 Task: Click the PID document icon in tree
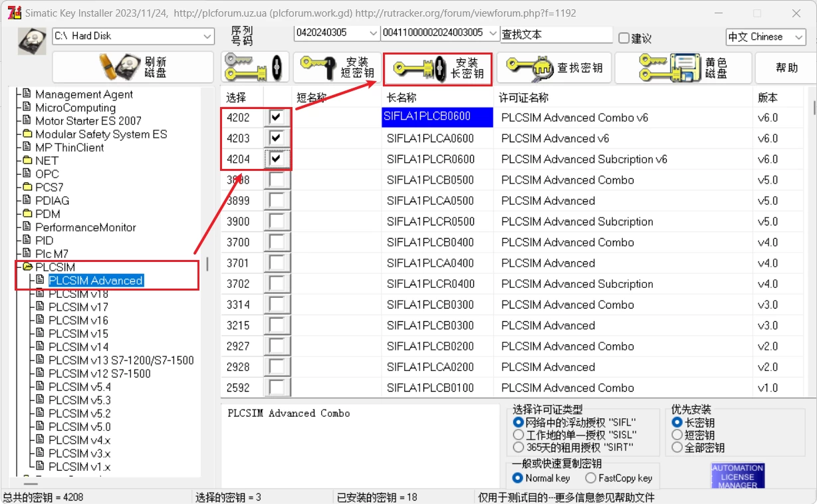pyautogui.click(x=27, y=240)
